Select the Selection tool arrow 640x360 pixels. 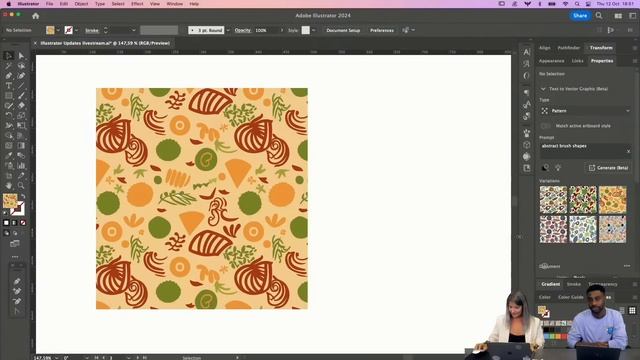tap(9, 56)
